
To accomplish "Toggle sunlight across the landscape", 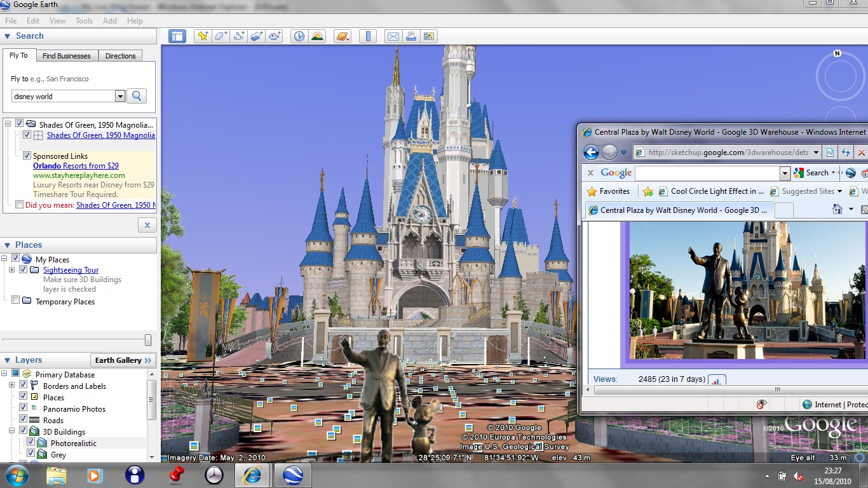I will pyautogui.click(x=317, y=36).
